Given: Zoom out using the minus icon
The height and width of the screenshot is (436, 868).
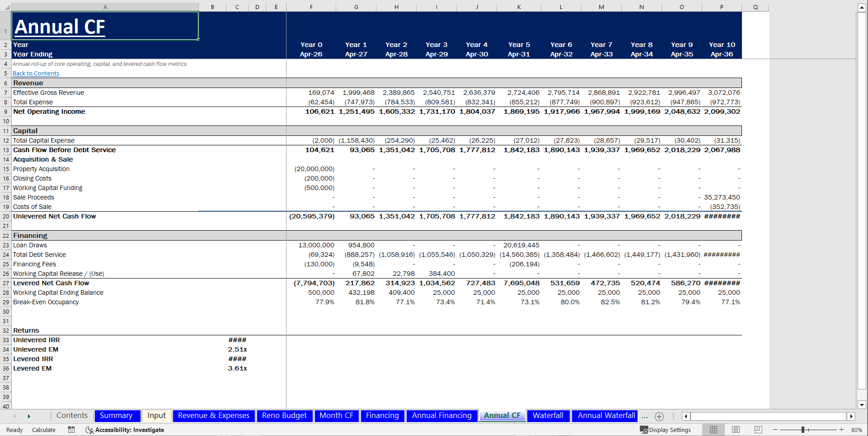Looking at the screenshot, I should (775, 430).
